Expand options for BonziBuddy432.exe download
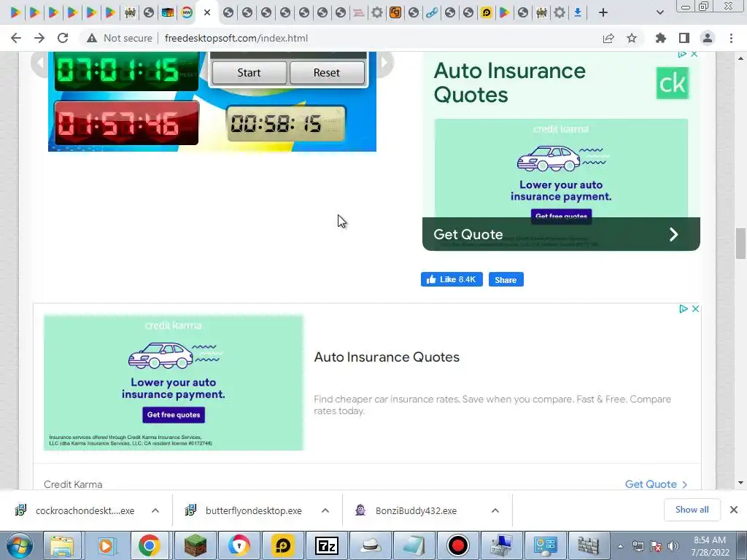Viewport: 747px width, 560px height. [495, 510]
